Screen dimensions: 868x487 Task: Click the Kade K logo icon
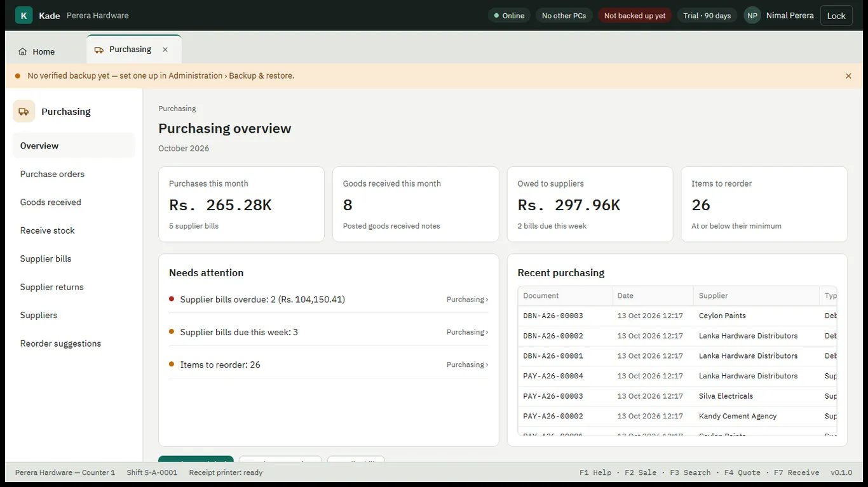click(x=24, y=15)
